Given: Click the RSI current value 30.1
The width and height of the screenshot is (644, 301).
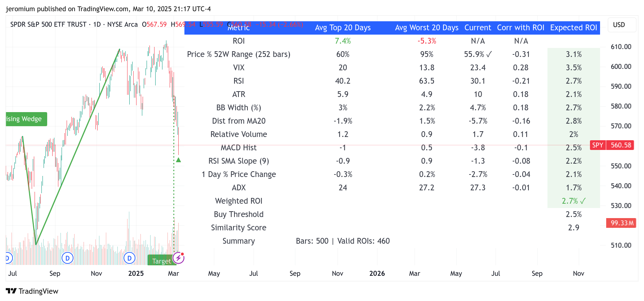Looking at the screenshot, I should (478, 81).
